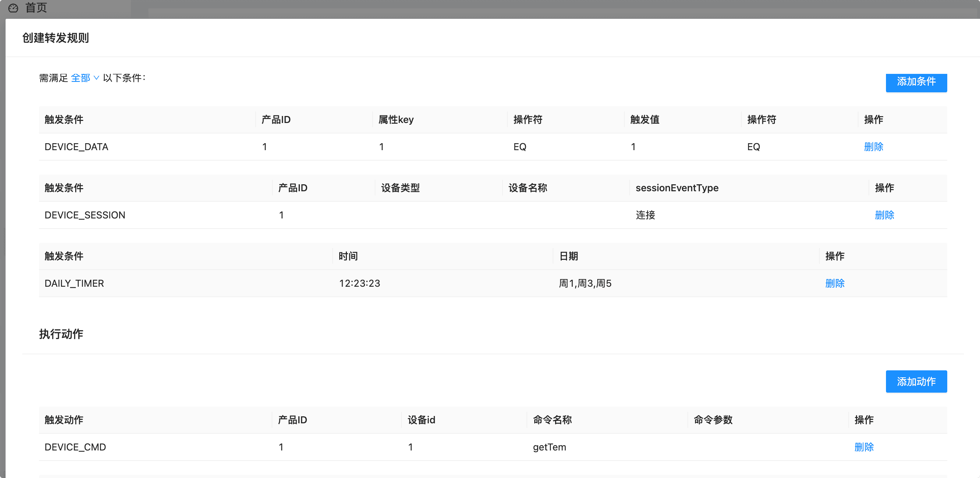Image resolution: width=980 pixels, height=478 pixels.
Task: Select the DEVICE_SESSION cell
Action: pos(85,215)
